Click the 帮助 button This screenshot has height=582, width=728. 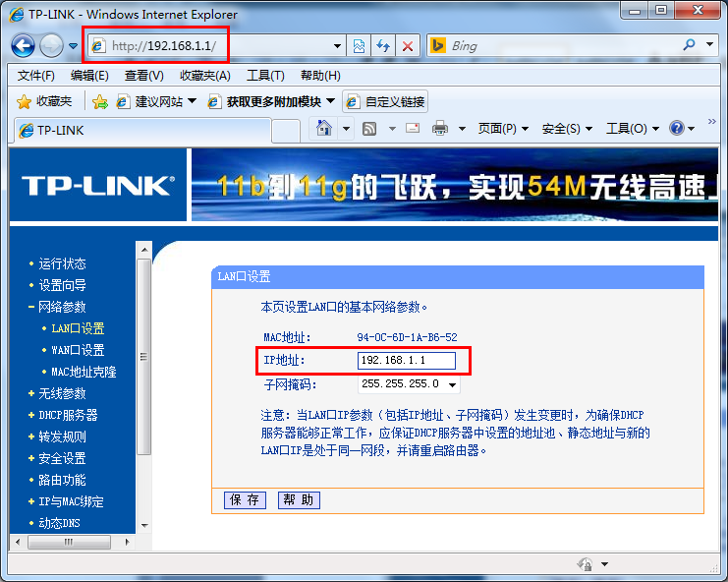(x=299, y=500)
